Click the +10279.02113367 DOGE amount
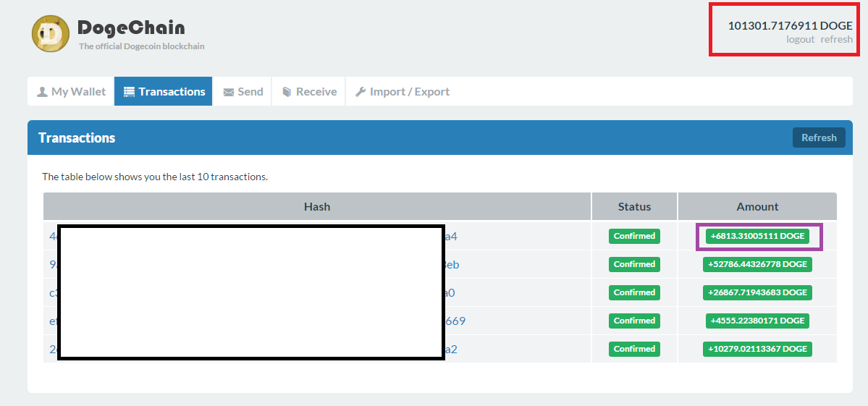 pyautogui.click(x=757, y=349)
